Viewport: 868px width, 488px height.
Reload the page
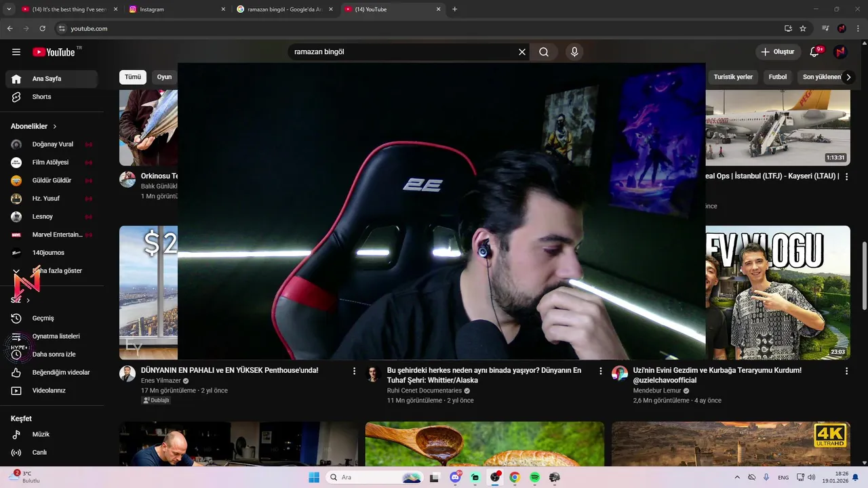[42, 28]
